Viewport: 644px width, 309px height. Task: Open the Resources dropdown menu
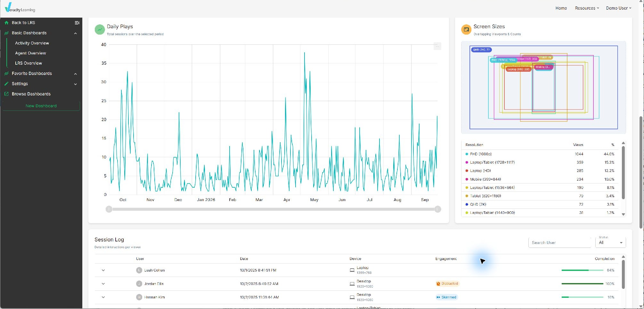(x=587, y=8)
